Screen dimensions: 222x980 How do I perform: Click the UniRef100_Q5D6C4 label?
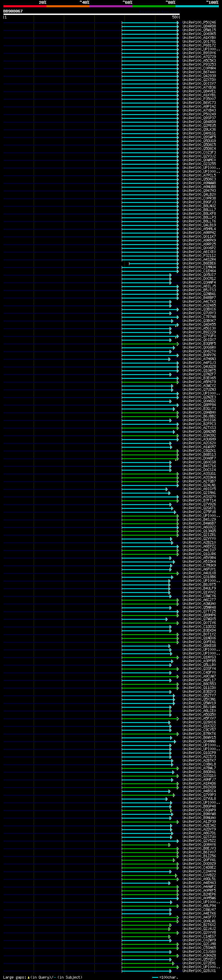199,149
